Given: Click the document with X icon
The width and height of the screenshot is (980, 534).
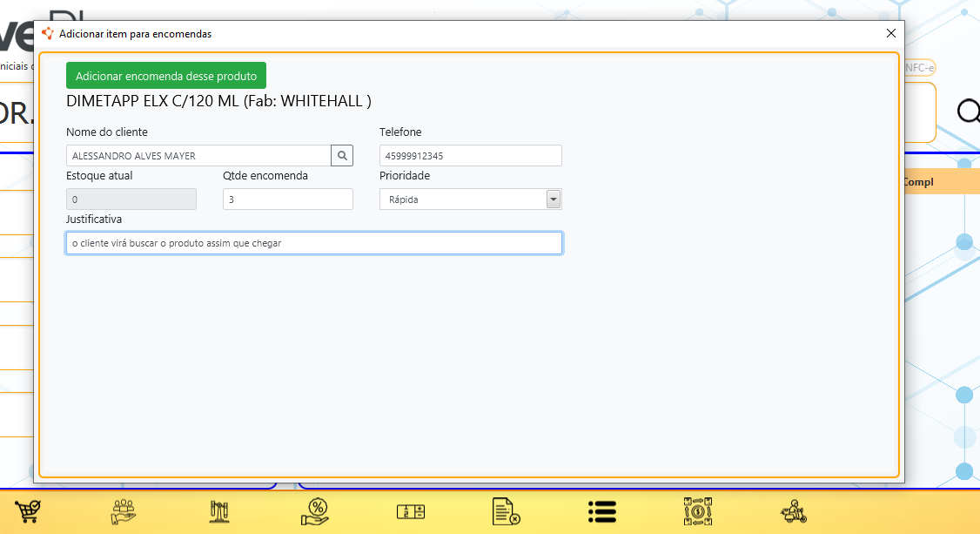Looking at the screenshot, I should [506, 511].
